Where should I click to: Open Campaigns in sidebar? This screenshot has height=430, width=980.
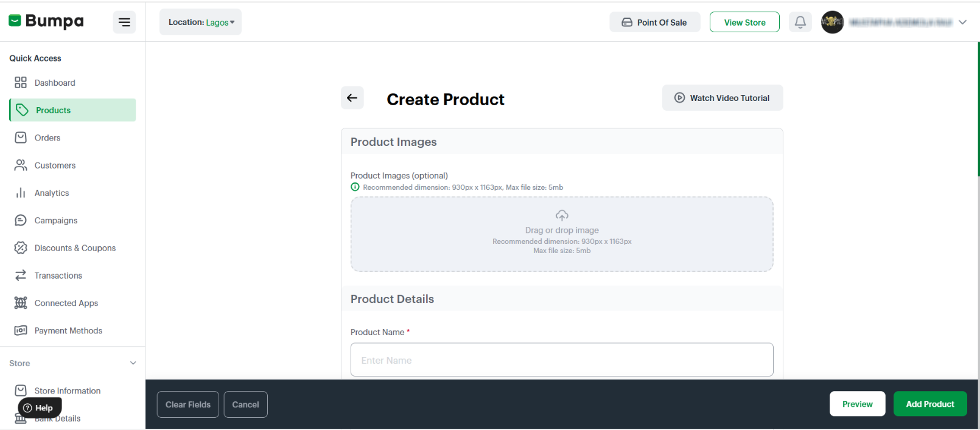pos(56,220)
